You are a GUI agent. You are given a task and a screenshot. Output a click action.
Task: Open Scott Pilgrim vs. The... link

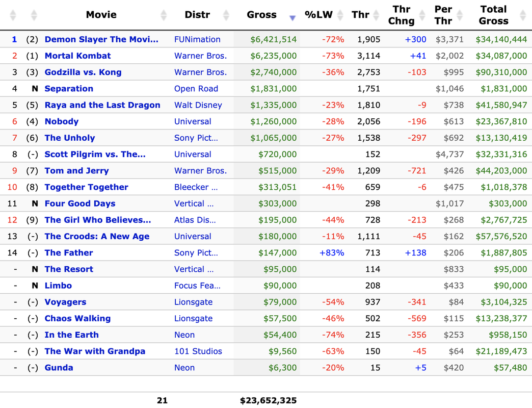point(95,154)
